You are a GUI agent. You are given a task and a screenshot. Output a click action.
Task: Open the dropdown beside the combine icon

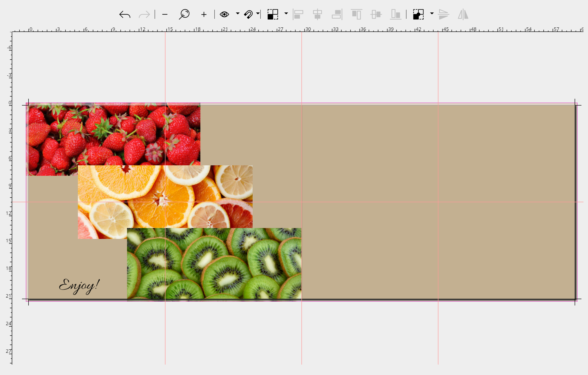tap(432, 13)
